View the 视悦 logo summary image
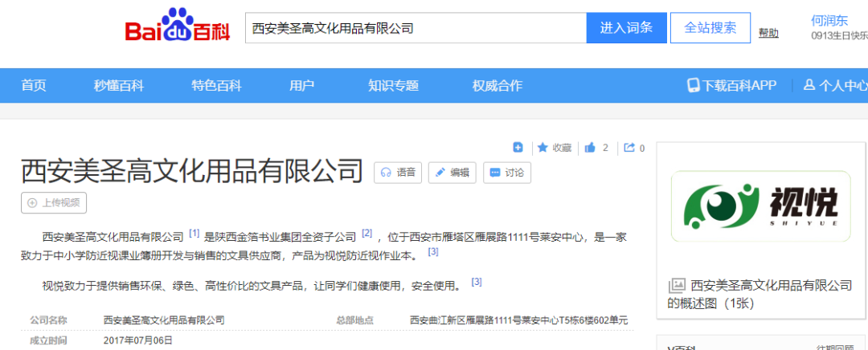 [x=760, y=206]
